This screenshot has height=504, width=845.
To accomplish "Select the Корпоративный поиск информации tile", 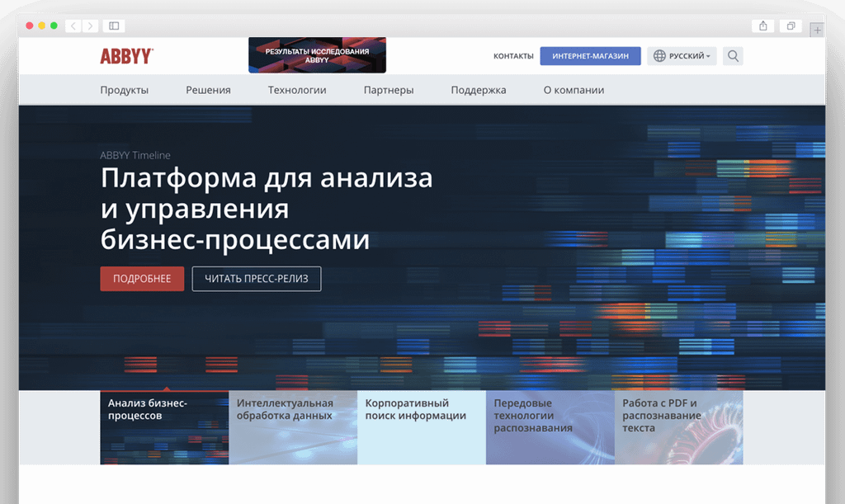I will (422, 427).
